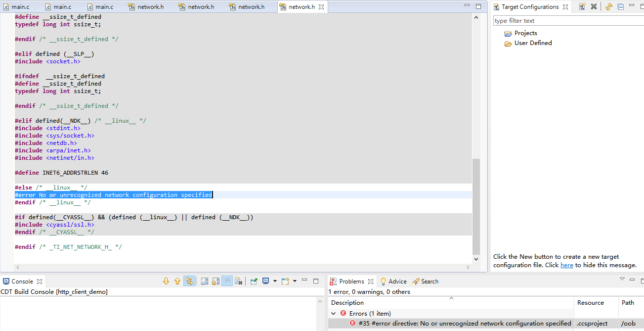Click the Copy Build Log icon

(x=205, y=281)
